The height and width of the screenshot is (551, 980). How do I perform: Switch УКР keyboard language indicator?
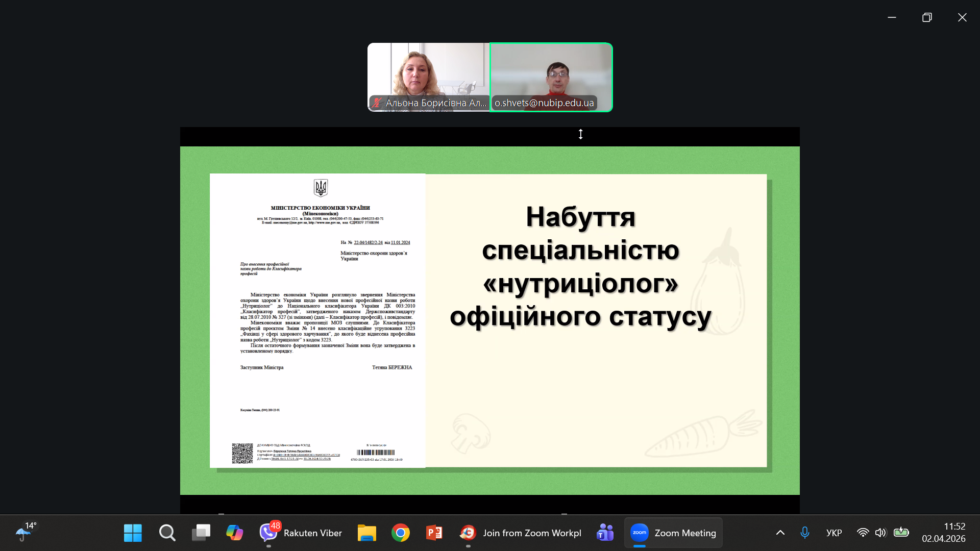[x=834, y=533]
